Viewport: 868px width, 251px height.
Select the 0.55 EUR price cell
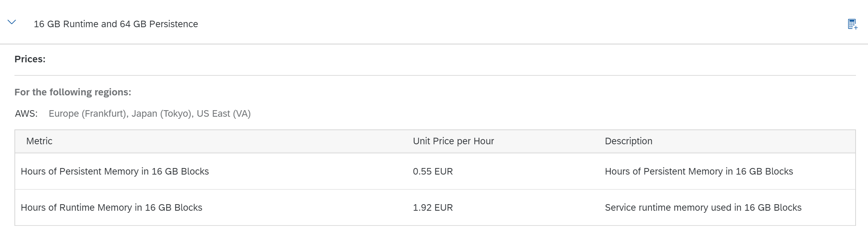point(433,171)
